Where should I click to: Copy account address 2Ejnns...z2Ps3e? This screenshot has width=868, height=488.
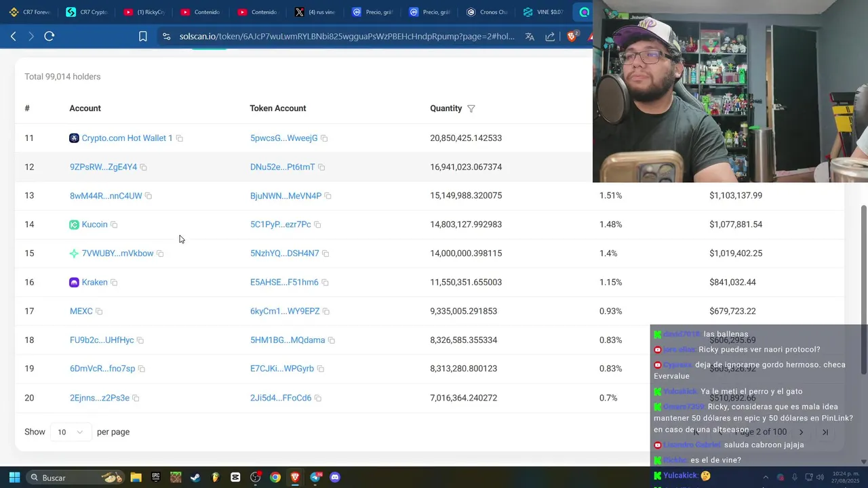pyautogui.click(x=136, y=398)
